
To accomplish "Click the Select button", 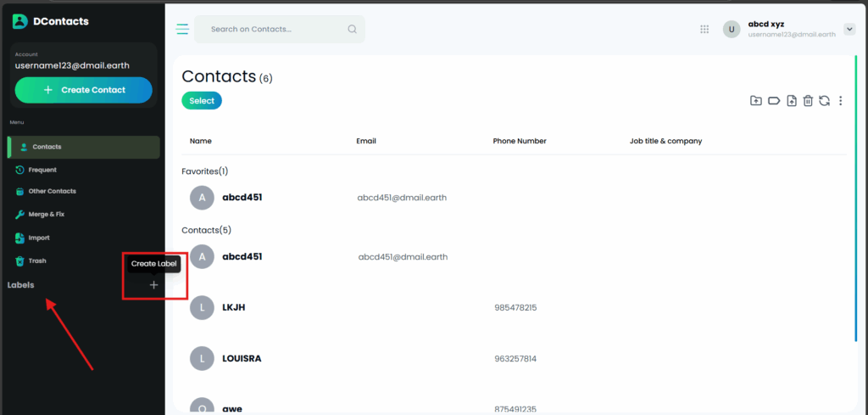I will point(202,101).
